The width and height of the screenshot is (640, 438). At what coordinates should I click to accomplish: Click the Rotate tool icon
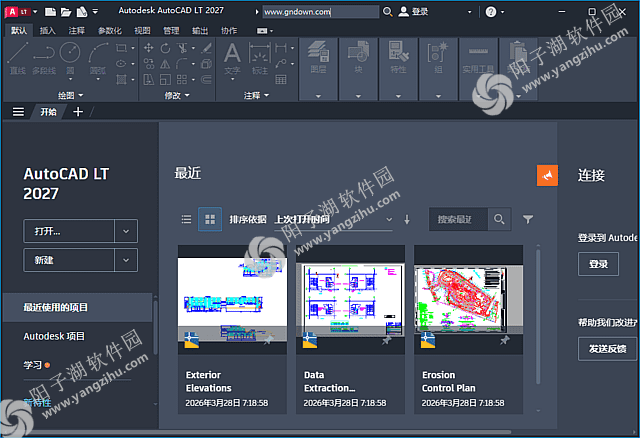[x=165, y=48]
